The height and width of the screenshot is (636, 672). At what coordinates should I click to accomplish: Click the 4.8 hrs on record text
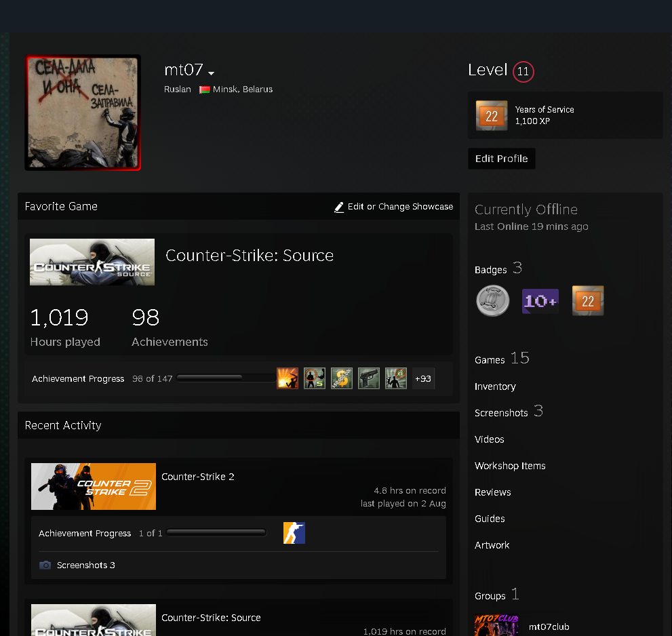[410, 491]
